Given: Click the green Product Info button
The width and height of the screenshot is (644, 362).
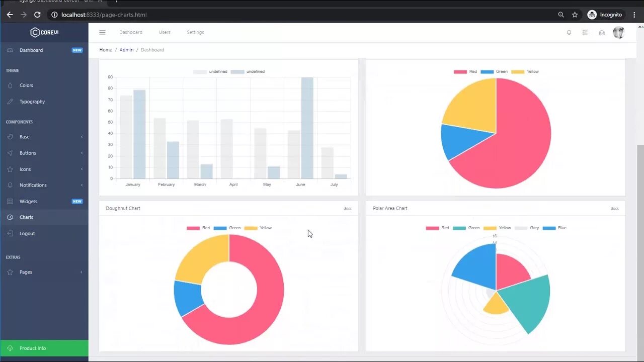Looking at the screenshot, I should [44, 348].
